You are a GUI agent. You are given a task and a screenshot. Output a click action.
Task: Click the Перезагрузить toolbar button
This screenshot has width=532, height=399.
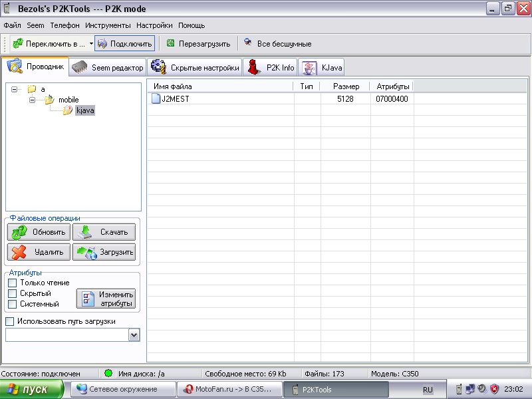[x=198, y=43]
